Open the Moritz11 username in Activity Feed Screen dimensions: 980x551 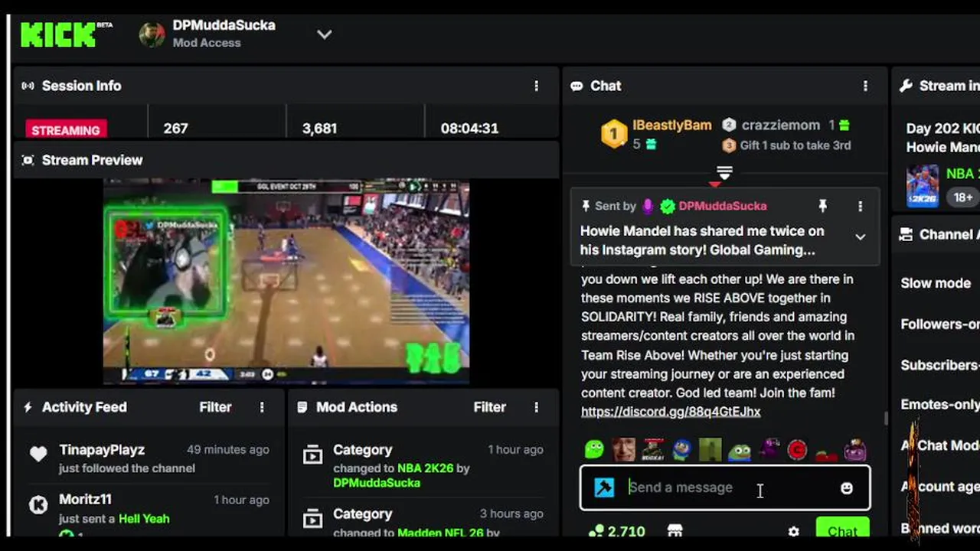coord(85,499)
